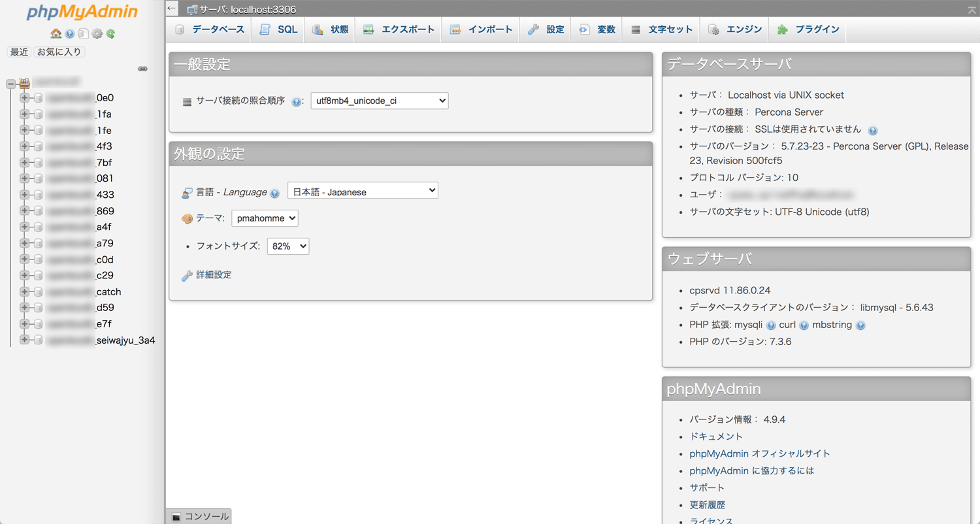Image resolution: width=980 pixels, height=524 pixels.
Task: Open documentation via blue question mark icon in sidebar
Action: pyautogui.click(x=70, y=34)
